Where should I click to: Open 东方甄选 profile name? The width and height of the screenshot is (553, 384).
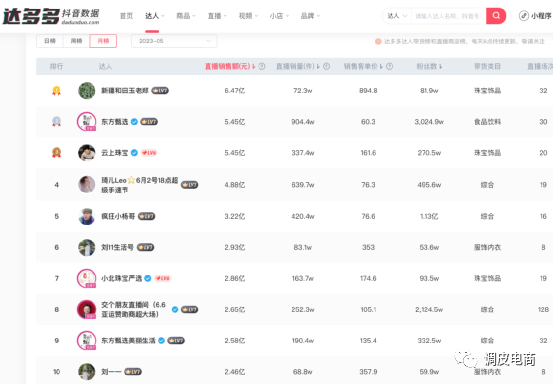[115, 122]
